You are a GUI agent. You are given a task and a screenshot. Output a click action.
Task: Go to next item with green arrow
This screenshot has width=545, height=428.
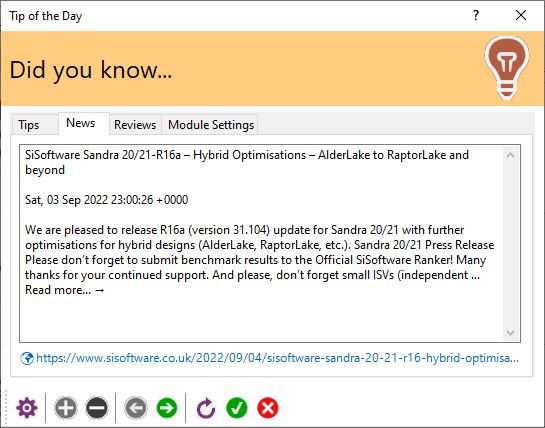167,407
